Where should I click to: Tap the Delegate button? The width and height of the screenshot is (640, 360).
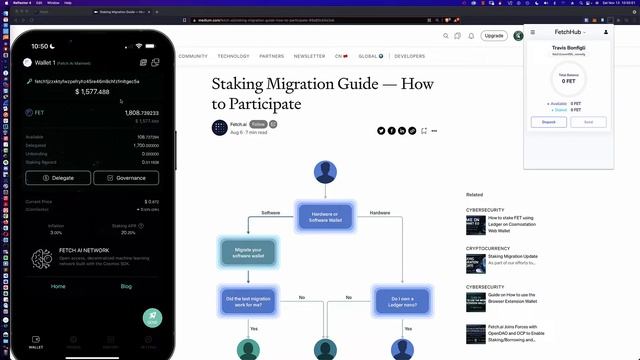click(x=58, y=178)
